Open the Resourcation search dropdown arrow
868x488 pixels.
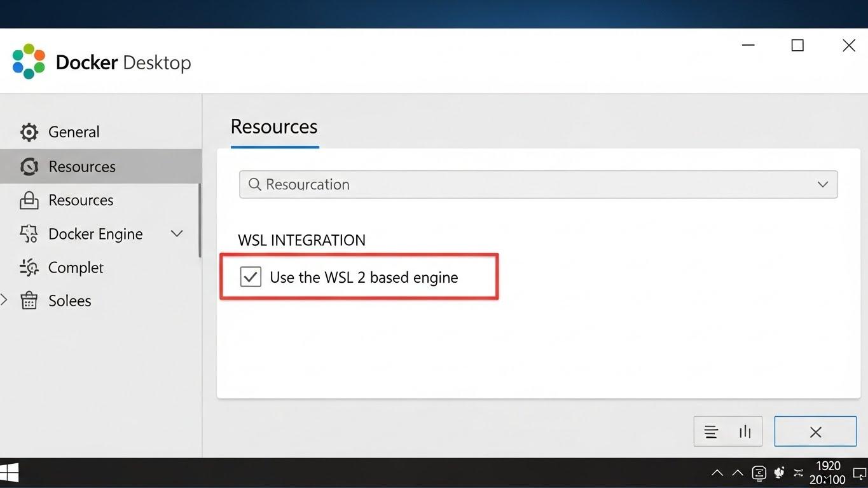pos(823,184)
